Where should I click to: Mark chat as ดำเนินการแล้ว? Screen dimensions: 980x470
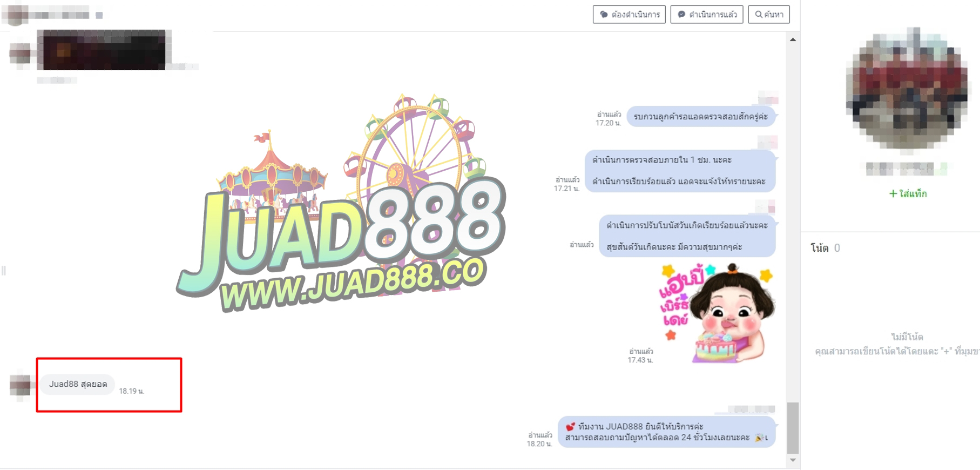point(707,15)
